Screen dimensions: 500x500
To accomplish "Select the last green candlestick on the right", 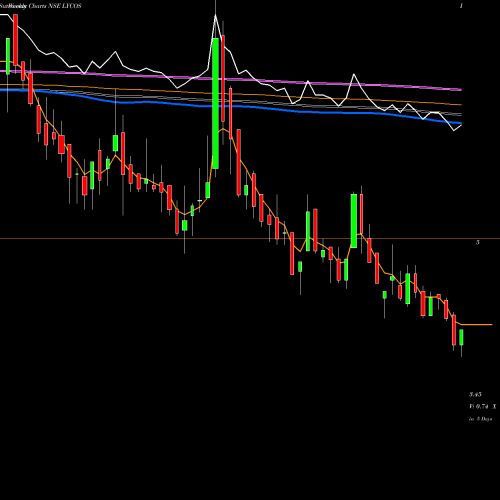I will tap(461, 337).
